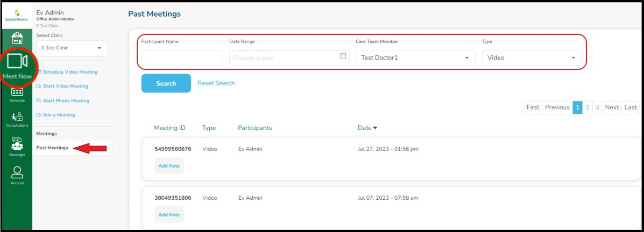
Task: Click the Saskatchewan logo
Action: pos(17,15)
